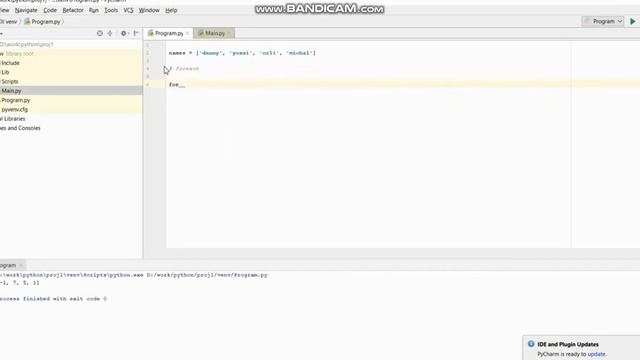Click the locate-in-project target icon
The width and height of the screenshot is (640, 360).
point(100,33)
